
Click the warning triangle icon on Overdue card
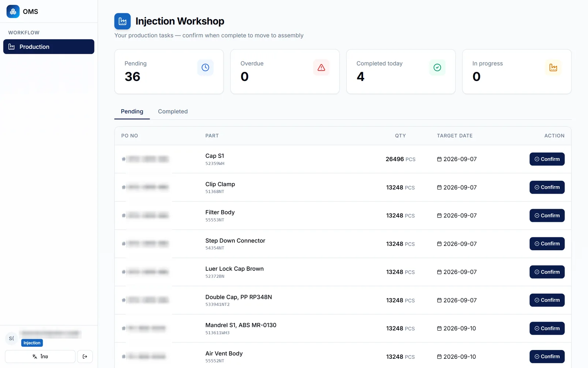tap(321, 68)
